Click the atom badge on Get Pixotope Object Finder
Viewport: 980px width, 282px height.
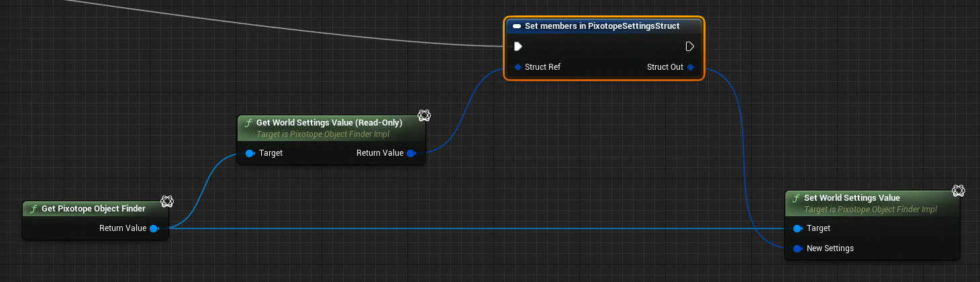[x=167, y=201]
